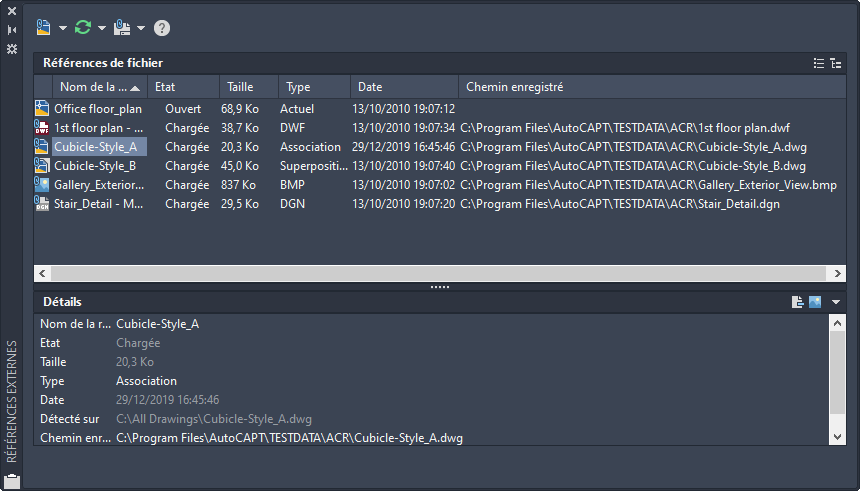
Task: Click the clipboard icon at palette bottom
Action: (12, 481)
